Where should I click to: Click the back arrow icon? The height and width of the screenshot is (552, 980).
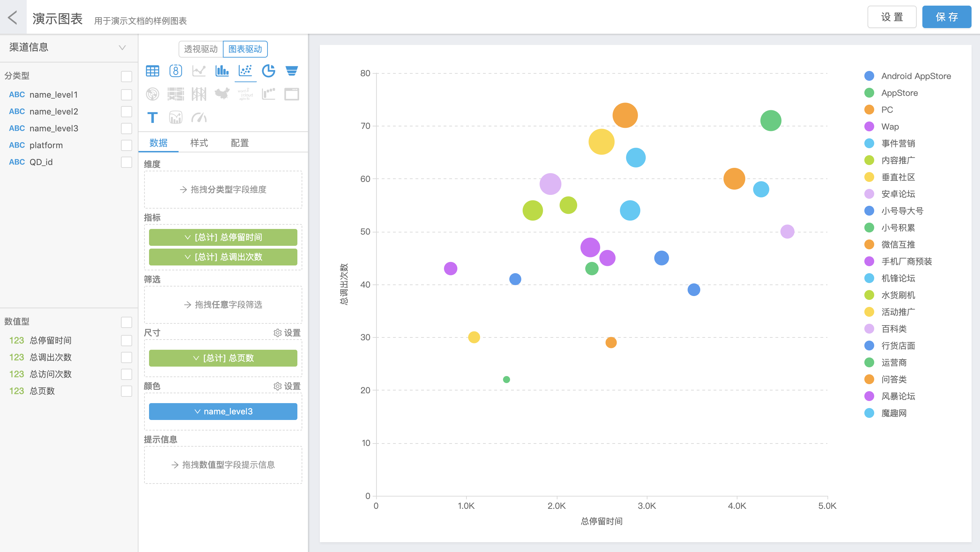point(13,18)
